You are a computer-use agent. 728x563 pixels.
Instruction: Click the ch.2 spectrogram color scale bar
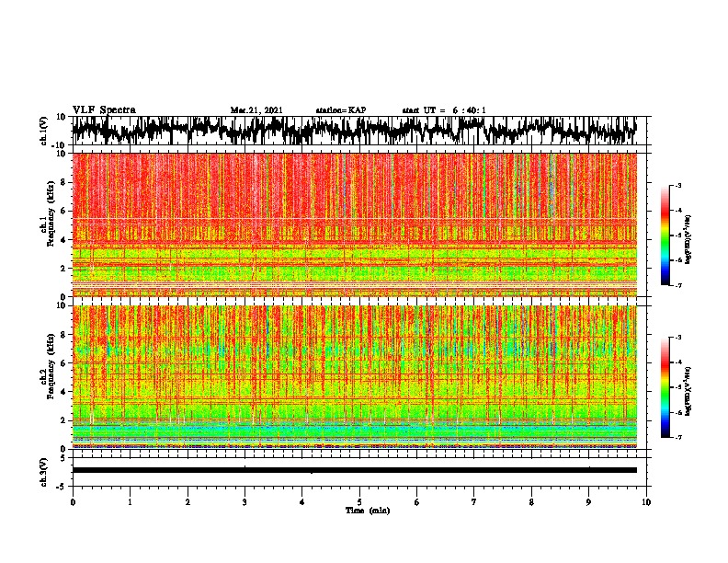click(665, 387)
